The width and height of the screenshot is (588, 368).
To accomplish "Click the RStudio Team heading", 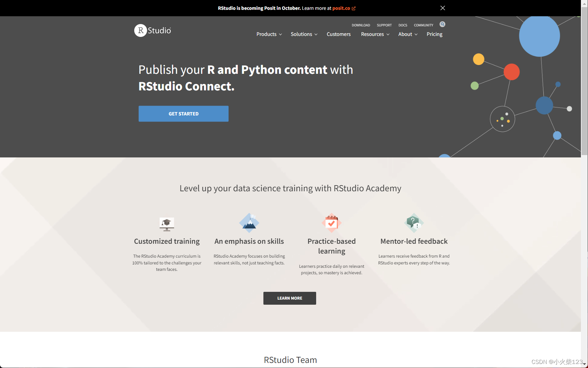I will (x=290, y=360).
